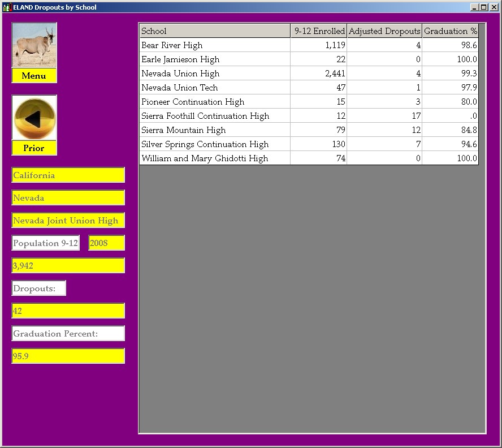Click the graduation percent value 95.9 field
Image resolution: width=502 pixels, height=448 pixels.
68,356
